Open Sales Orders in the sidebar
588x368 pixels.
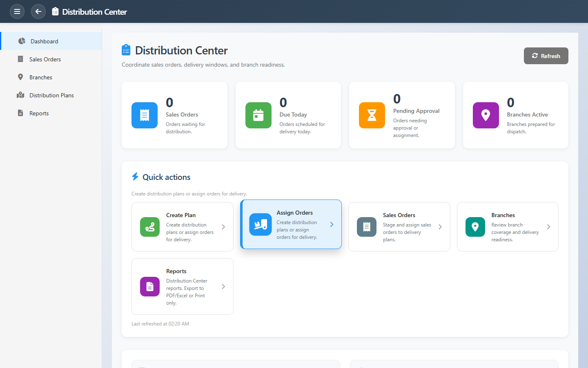[x=45, y=59]
